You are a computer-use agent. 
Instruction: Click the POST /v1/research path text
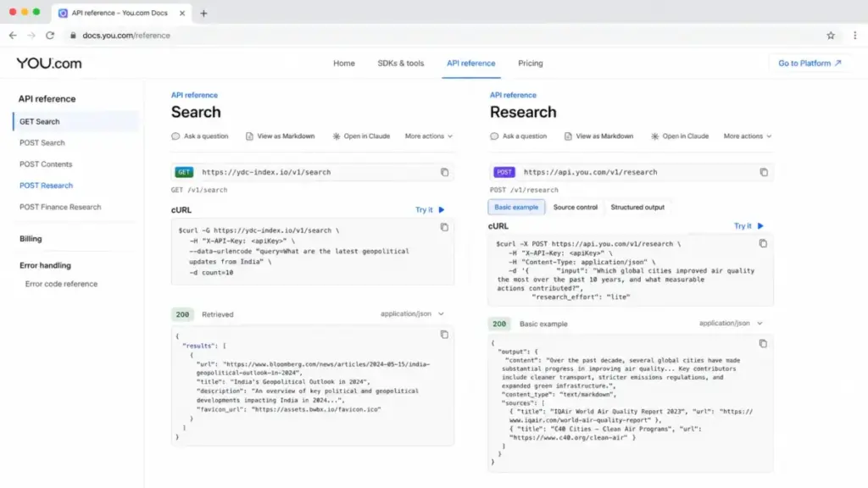click(x=524, y=190)
